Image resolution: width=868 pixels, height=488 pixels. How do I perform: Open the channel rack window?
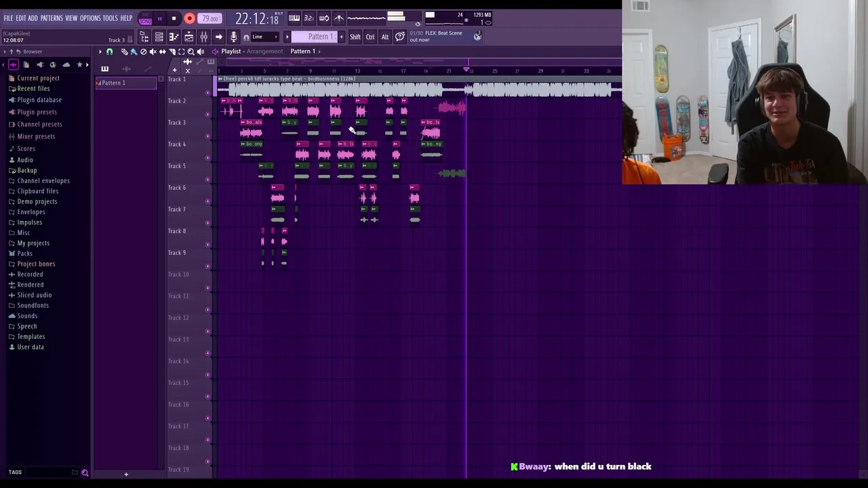159,37
